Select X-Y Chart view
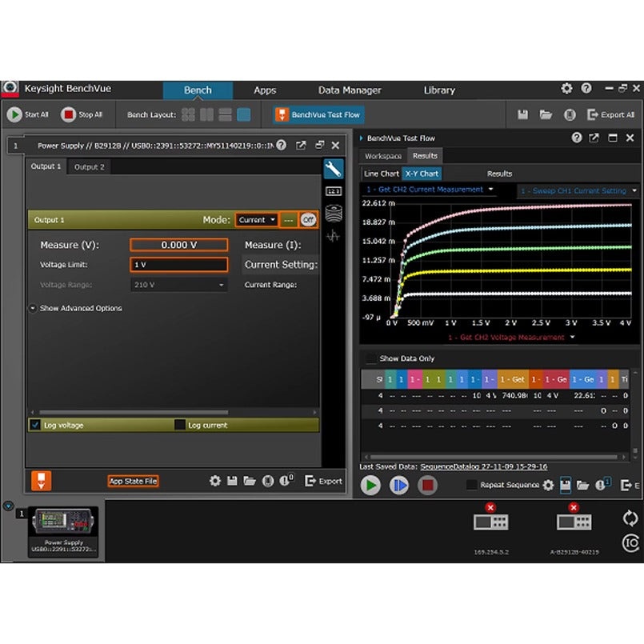 pyautogui.click(x=422, y=174)
